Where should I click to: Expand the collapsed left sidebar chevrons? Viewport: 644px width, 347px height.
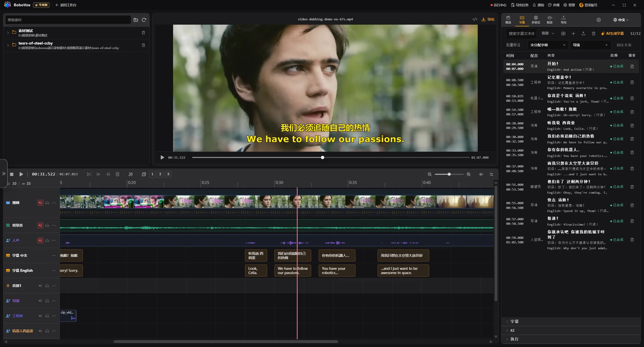click(x=4, y=173)
